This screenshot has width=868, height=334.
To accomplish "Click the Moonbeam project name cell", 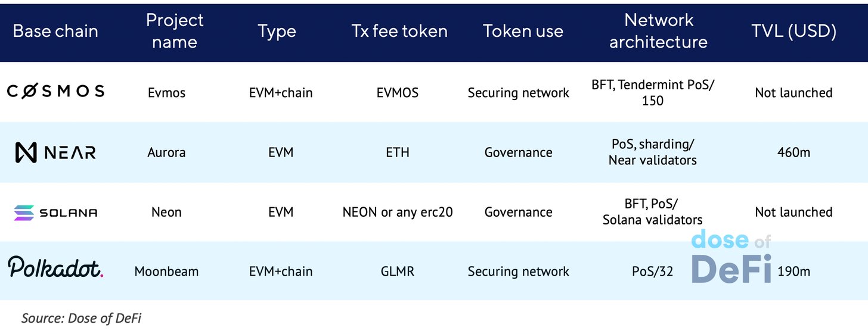I will tap(166, 271).
